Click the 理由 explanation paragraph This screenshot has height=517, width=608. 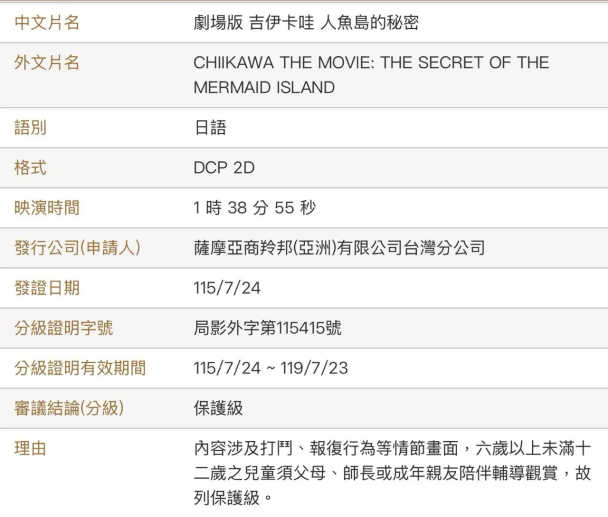(x=392, y=473)
